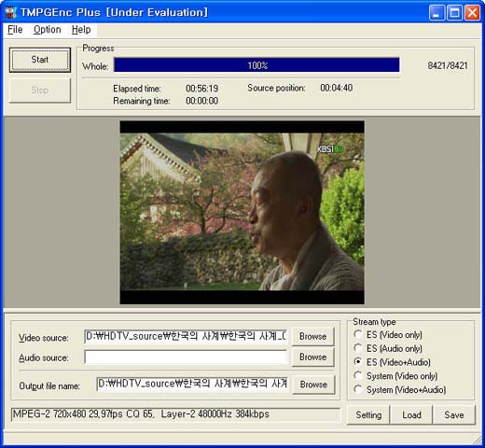Viewport: 485px width, 448px height.
Task: Browse for the Audio source file
Action: pyautogui.click(x=312, y=357)
